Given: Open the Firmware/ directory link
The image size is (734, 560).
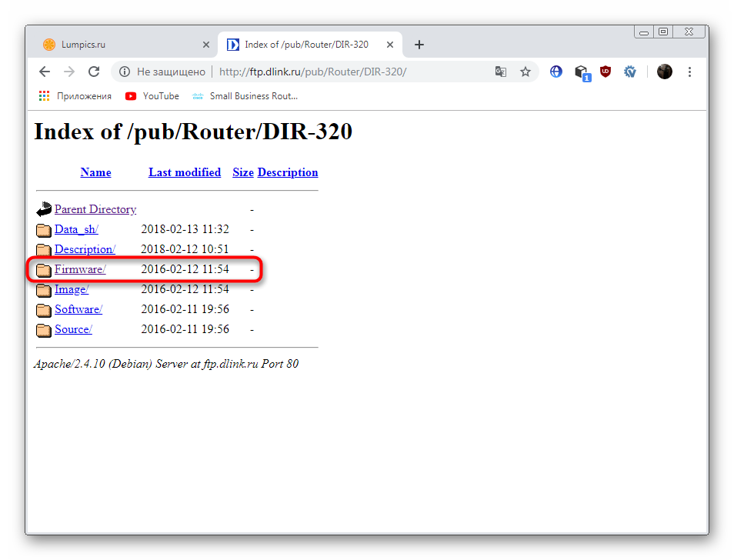Looking at the screenshot, I should tap(80, 269).
